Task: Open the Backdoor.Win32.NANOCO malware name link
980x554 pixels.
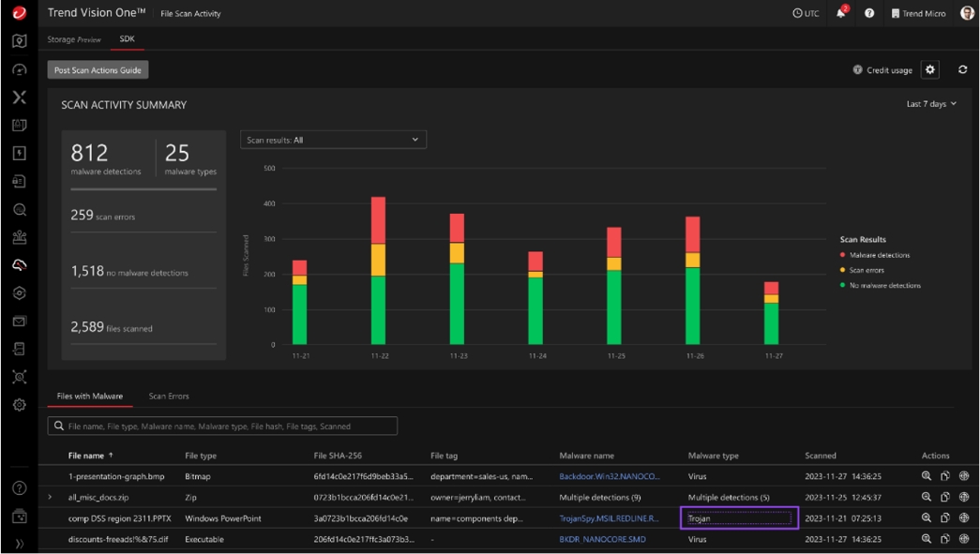Action: tap(609, 476)
